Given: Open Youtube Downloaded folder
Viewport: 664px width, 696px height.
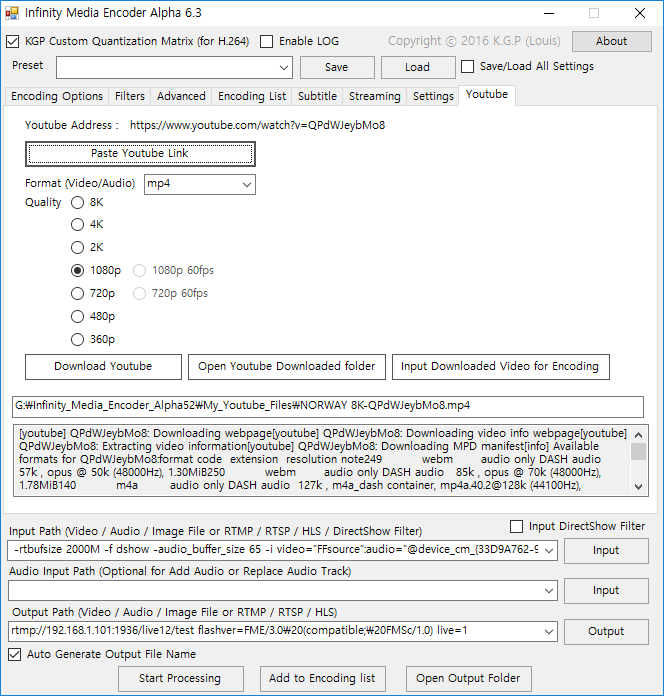Looking at the screenshot, I should [x=287, y=367].
